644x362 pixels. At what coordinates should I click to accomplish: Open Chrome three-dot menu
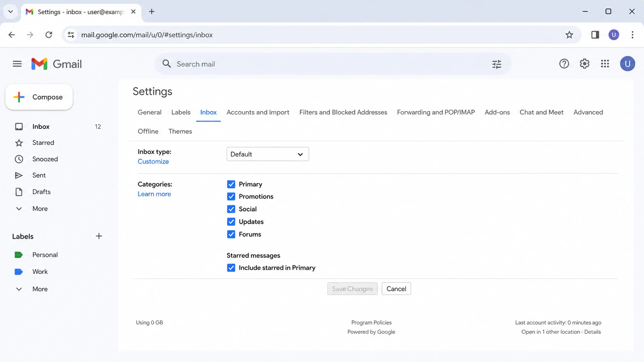click(632, 35)
